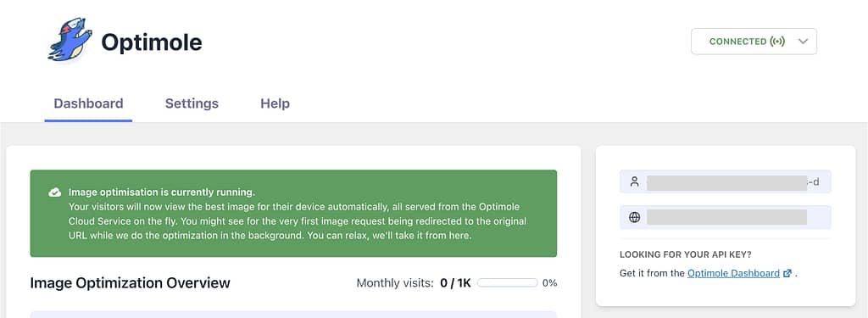Click the 0 / 1K monthly visits count
Viewport: 868px width, 318px height.
coord(455,283)
